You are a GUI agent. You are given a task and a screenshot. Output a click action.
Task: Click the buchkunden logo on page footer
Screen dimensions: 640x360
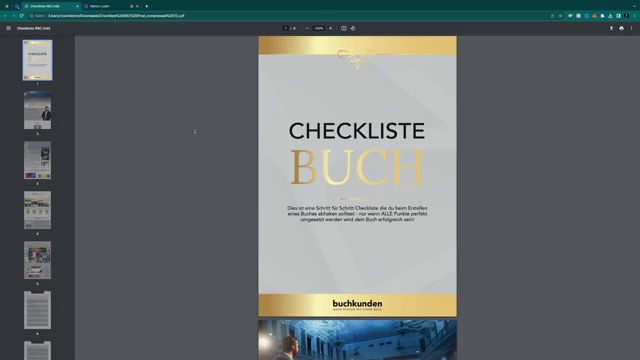click(357, 305)
